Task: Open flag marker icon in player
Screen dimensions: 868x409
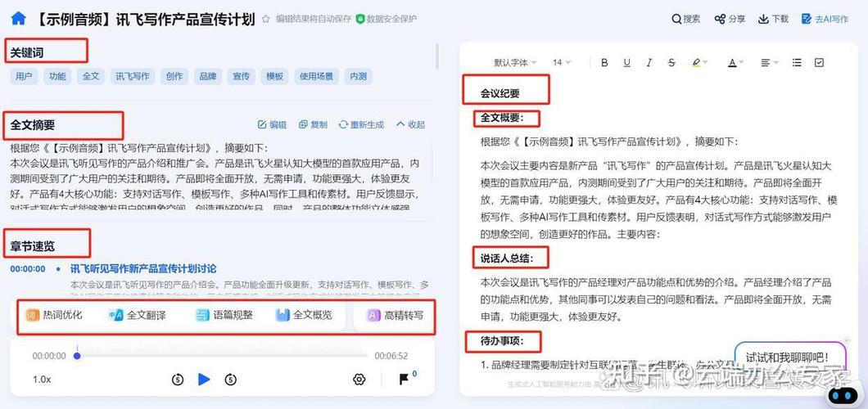Action: [404, 380]
